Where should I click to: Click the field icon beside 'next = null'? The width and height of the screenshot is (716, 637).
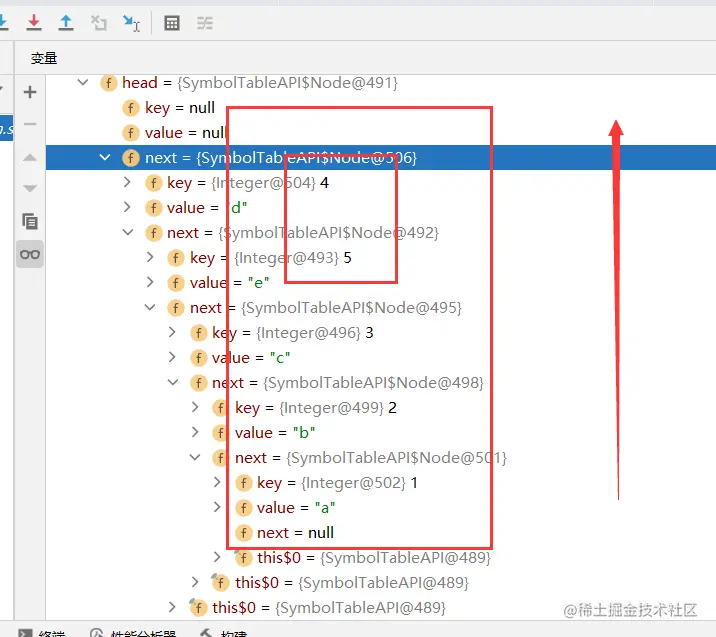[243, 532]
